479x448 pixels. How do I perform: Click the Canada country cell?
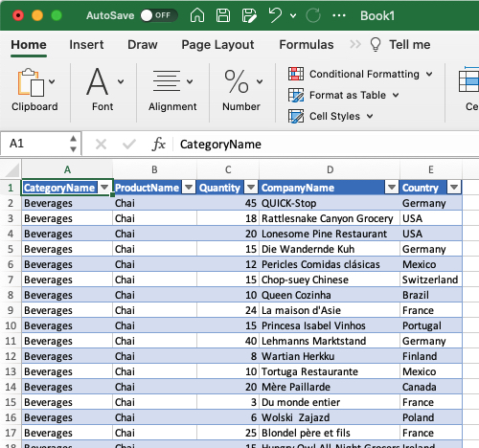tap(431, 387)
